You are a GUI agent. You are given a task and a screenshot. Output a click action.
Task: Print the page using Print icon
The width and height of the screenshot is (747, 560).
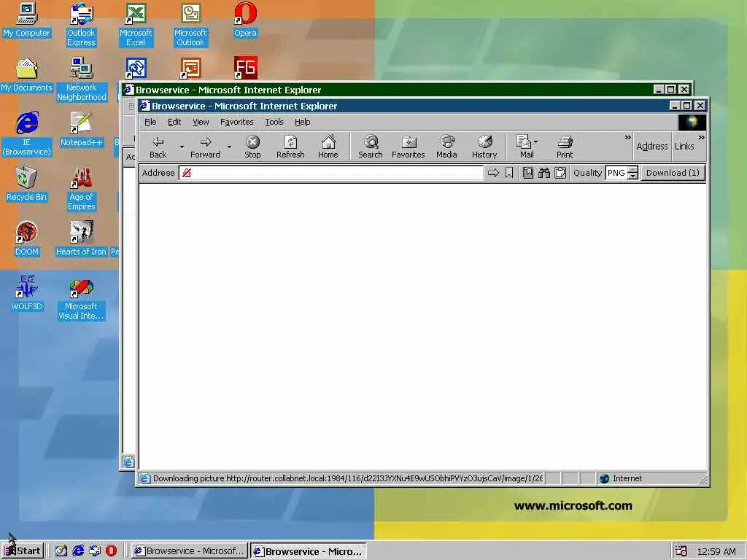pos(565,147)
